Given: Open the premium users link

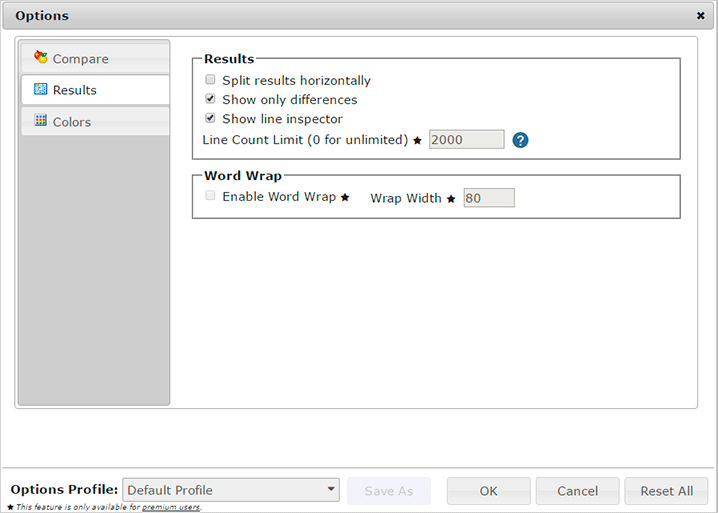Looking at the screenshot, I should [x=170, y=507].
